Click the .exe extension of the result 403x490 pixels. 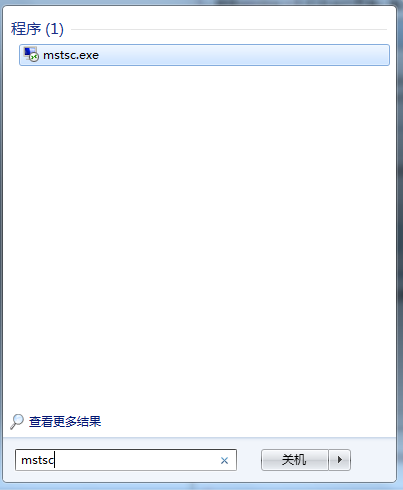(90, 56)
